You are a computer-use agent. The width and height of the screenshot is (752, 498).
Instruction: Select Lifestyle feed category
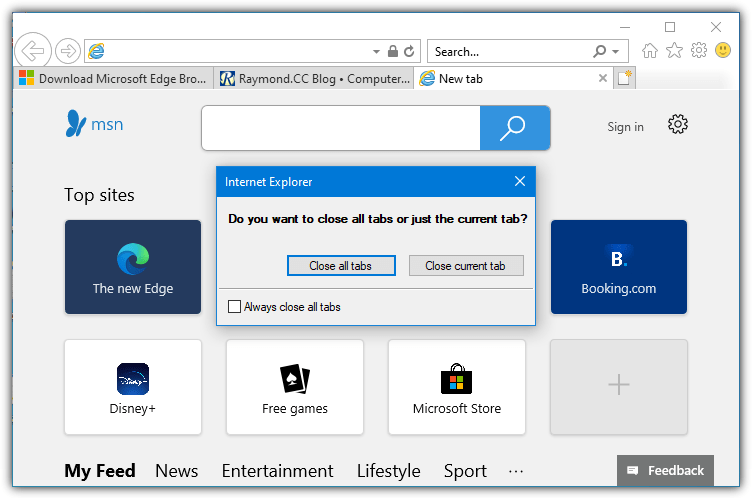pos(388,471)
